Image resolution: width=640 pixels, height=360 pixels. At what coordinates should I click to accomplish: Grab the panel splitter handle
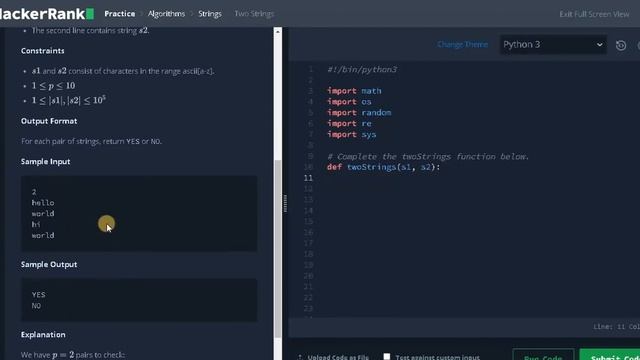[285, 203]
